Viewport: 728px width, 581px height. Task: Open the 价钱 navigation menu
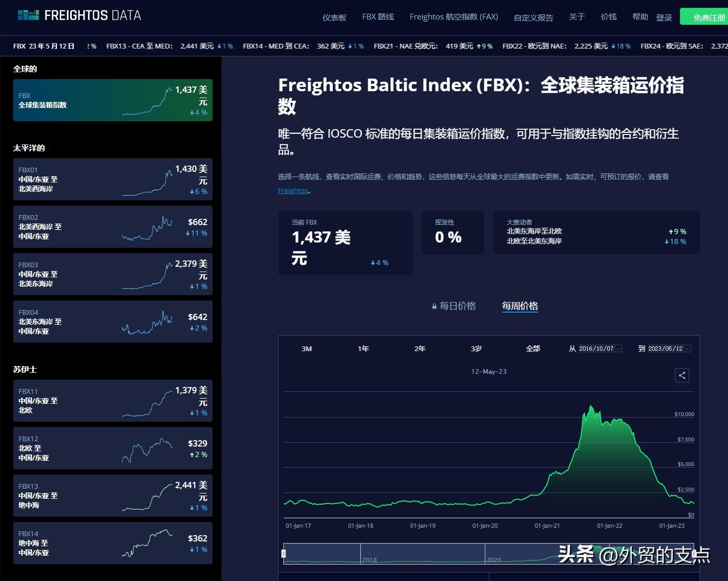pos(608,17)
